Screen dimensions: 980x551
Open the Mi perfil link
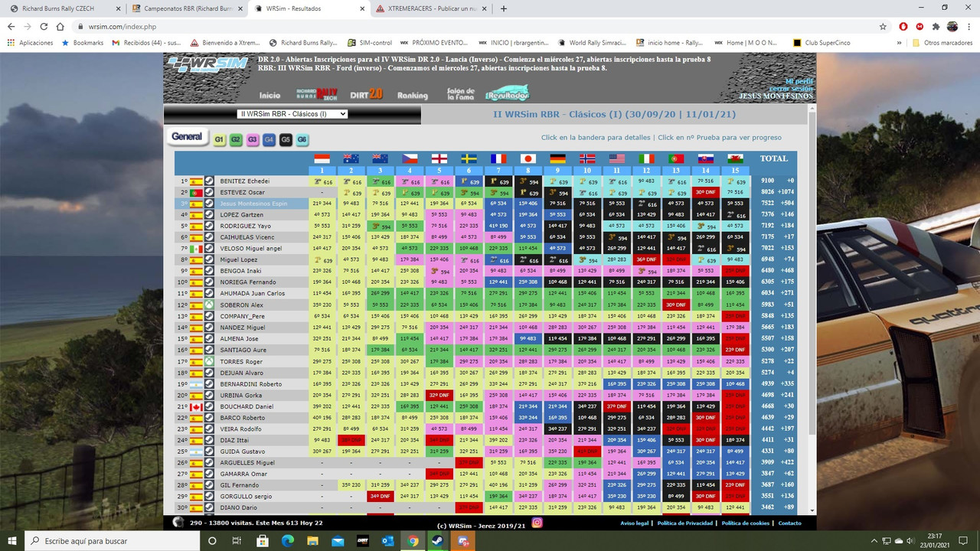(799, 81)
